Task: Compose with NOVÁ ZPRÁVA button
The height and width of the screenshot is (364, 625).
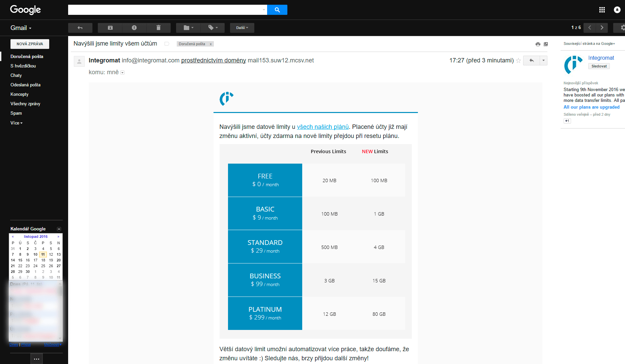Action: click(30, 44)
